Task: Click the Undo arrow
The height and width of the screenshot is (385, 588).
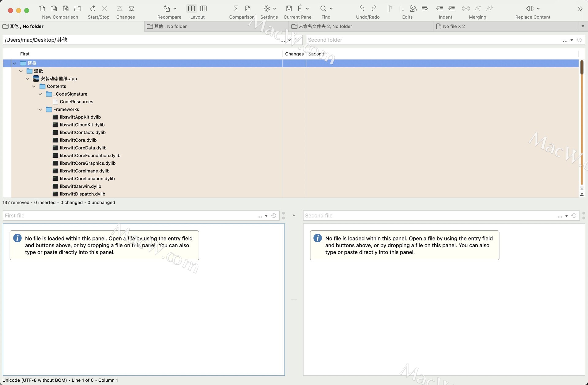Action: point(362,9)
